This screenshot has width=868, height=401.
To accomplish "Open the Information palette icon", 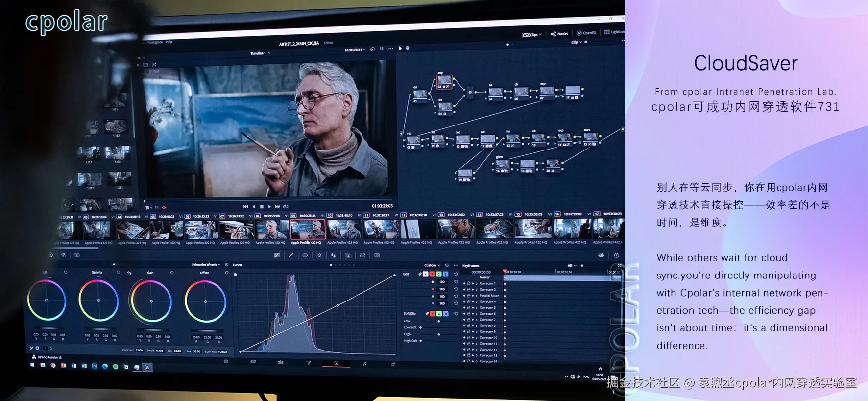I will (x=617, y=255).
